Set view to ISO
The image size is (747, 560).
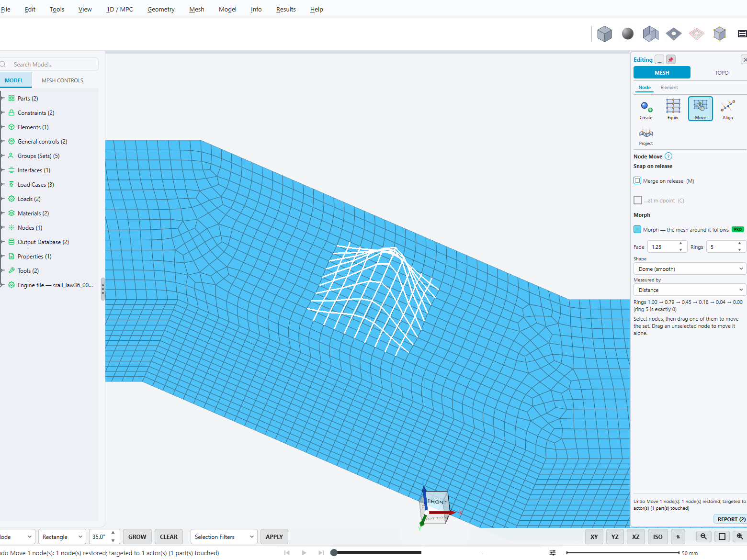click(658, 537)
